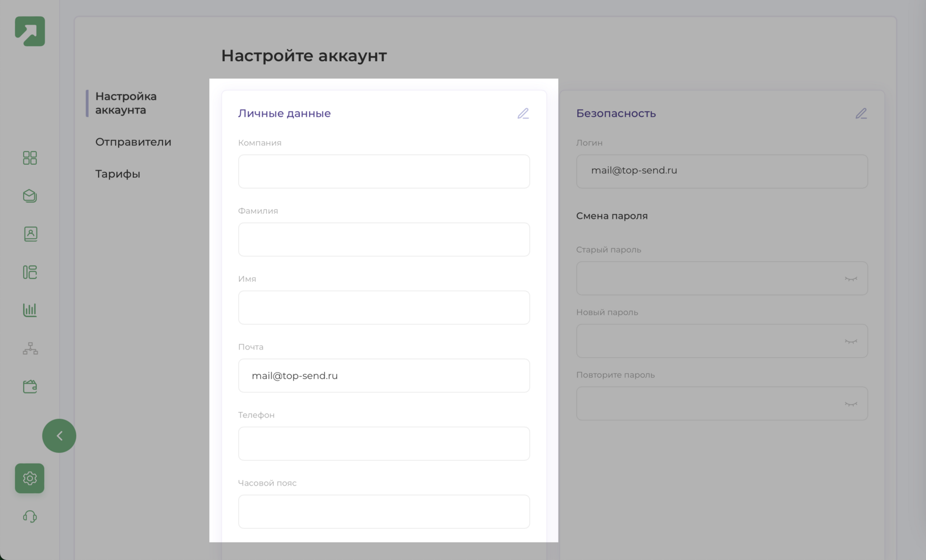This screenshot has width=926, height=560.
Task: Click the Смена пароля heading
Action: (x=612, y=216)
